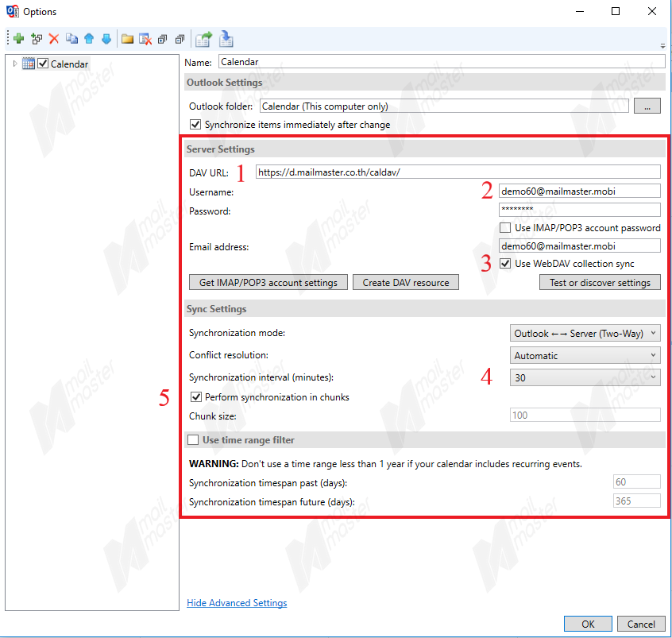
Task: Click the Password input field
Action: pos(580,210)
